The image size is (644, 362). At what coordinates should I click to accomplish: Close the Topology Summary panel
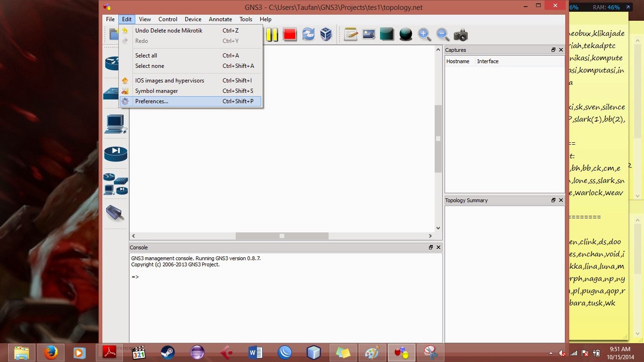pyautogui.click(x=561, y=200)
